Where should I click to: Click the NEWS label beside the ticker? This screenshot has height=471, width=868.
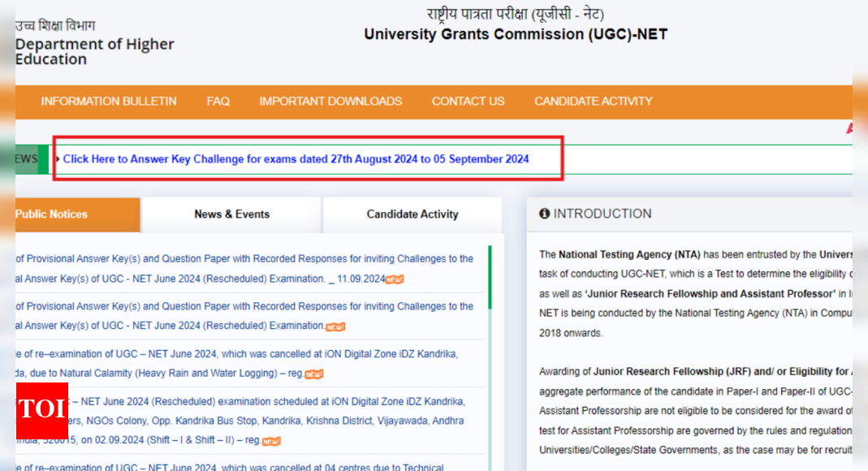(27, 159)
